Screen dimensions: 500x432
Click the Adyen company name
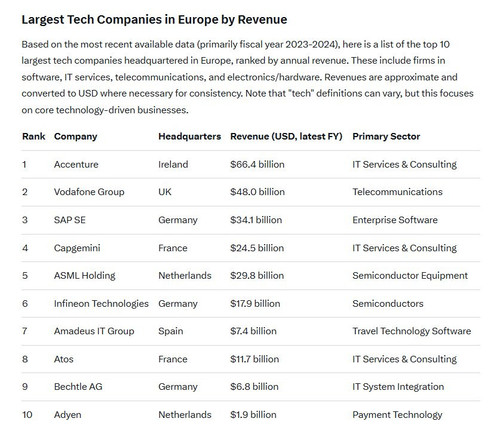click(68, 415)
